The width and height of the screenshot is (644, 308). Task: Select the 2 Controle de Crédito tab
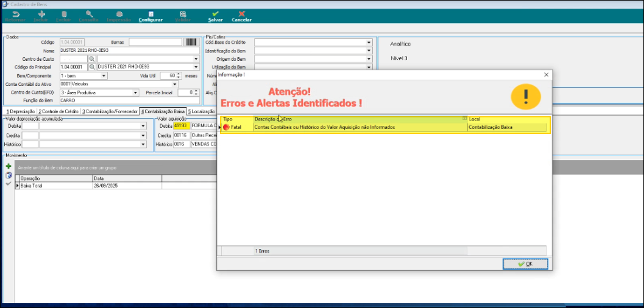pos(58,111)
